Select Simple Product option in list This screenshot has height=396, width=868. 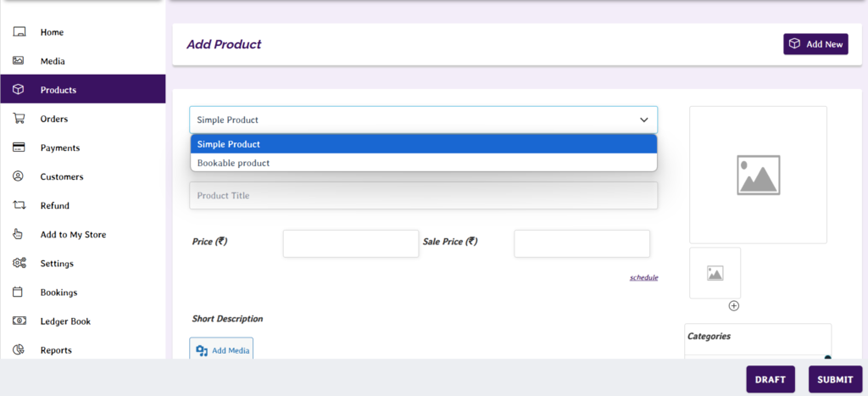point(424,144)
